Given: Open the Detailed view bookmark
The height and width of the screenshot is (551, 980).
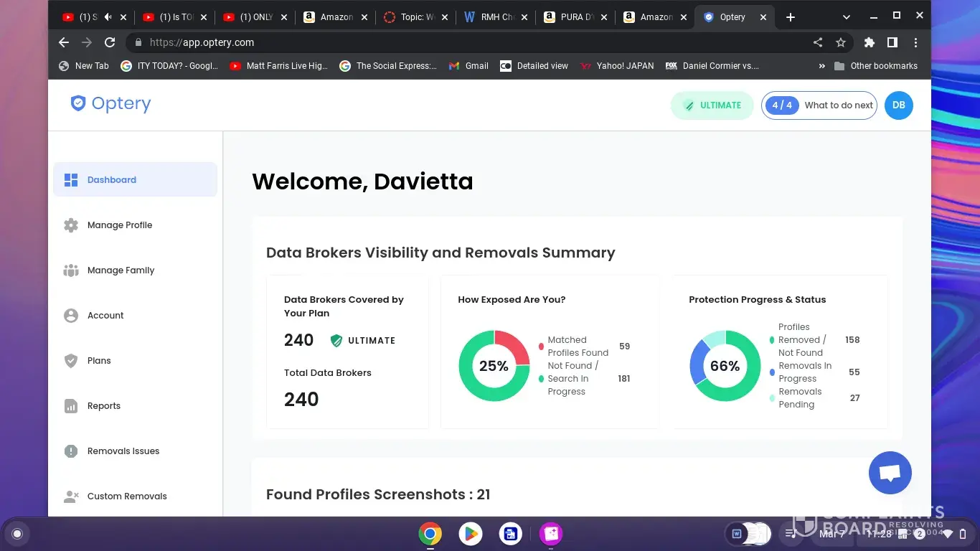Looking at the screenshot, I should click(534, 66).
